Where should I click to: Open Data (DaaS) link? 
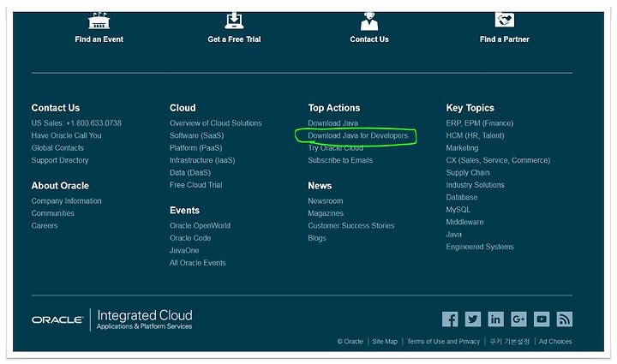[190, 172]
